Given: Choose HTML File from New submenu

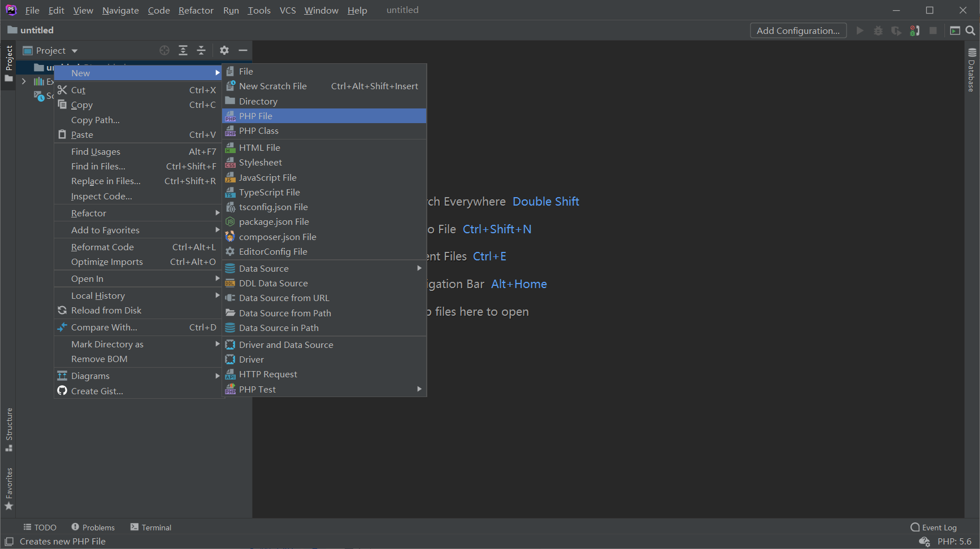Looking at the screenshot, I should point(324,147).
